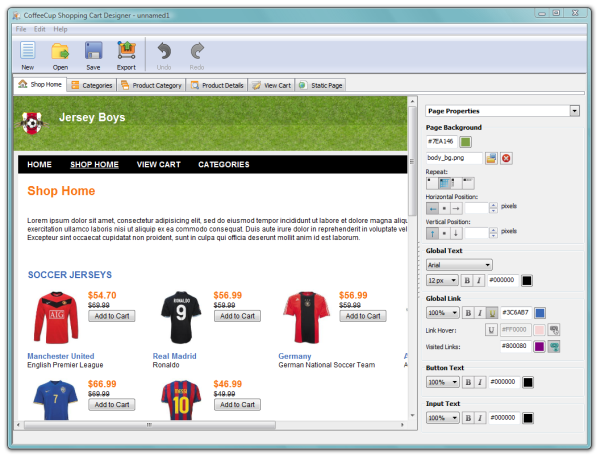Image resolution: width=600 pixels, height=456 pixels.
Task: Click the purple Visited Links color swatch
Action: click(x=539, y=347)
